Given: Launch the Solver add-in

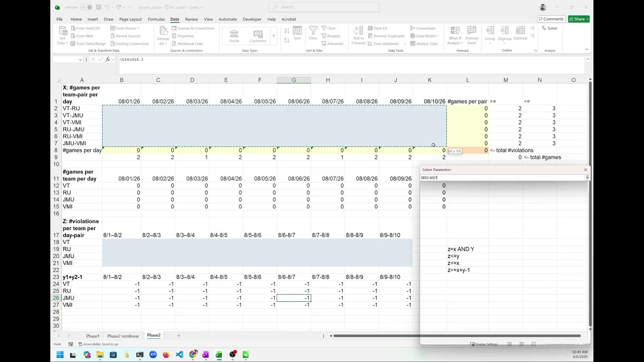Looking at the screenshot, I should pyautogui.click(x=549, y=28).
